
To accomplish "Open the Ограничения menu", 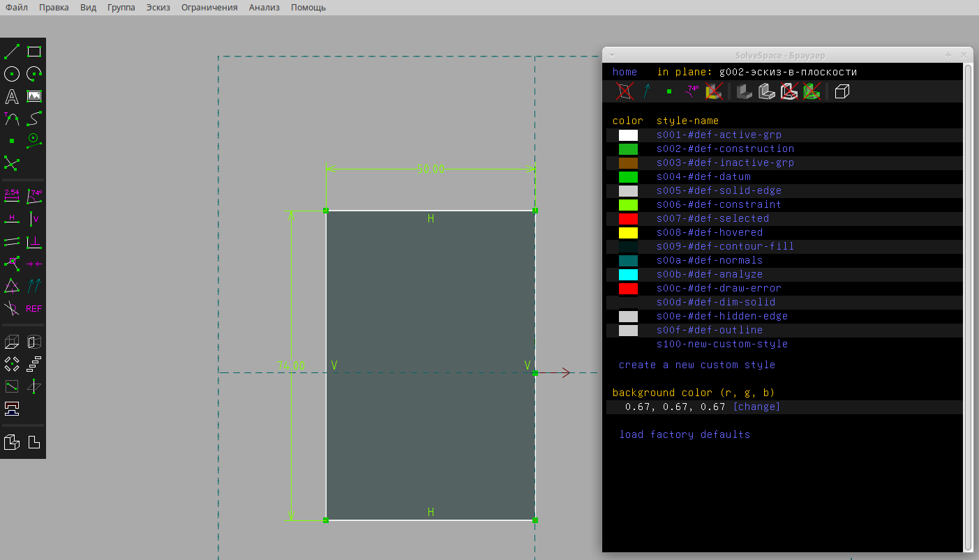I will point(209,8).
